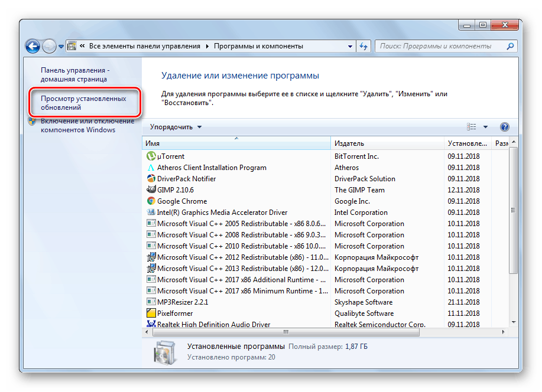Select the MP3Resizer 2.2.1 entry
Screen dimensions: 542x392
pos(183,302)
